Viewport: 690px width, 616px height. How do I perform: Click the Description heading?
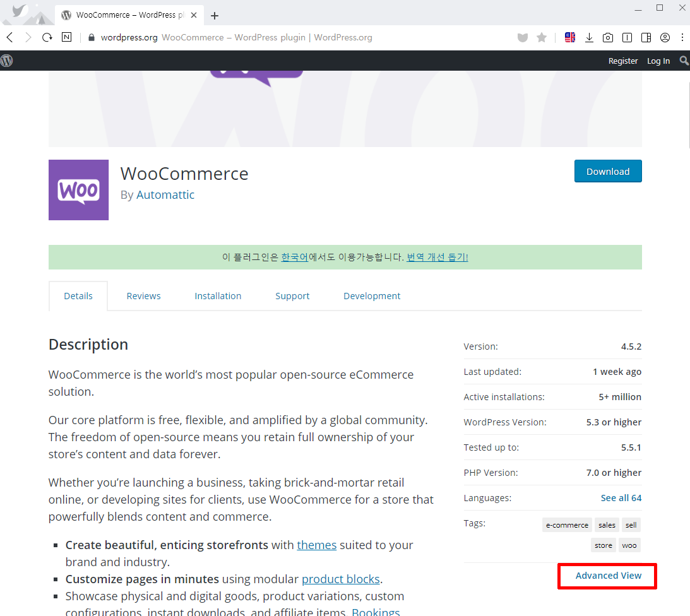click(88, 345)
